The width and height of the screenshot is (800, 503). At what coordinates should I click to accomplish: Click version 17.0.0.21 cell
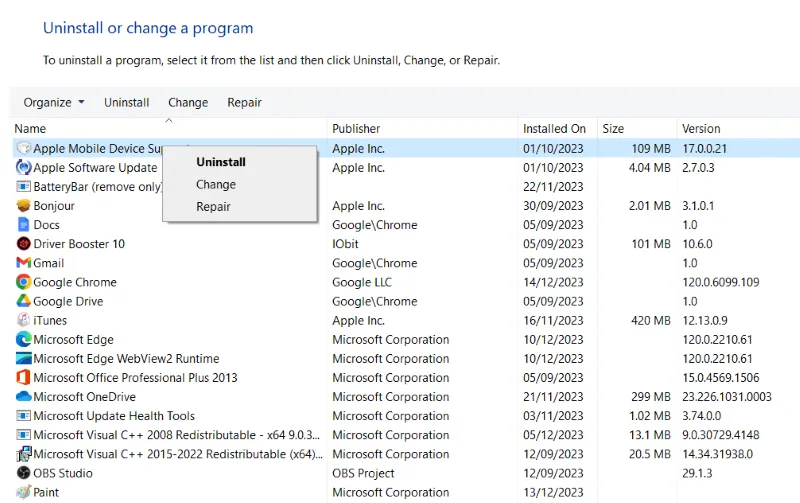(x=705, y=148)
